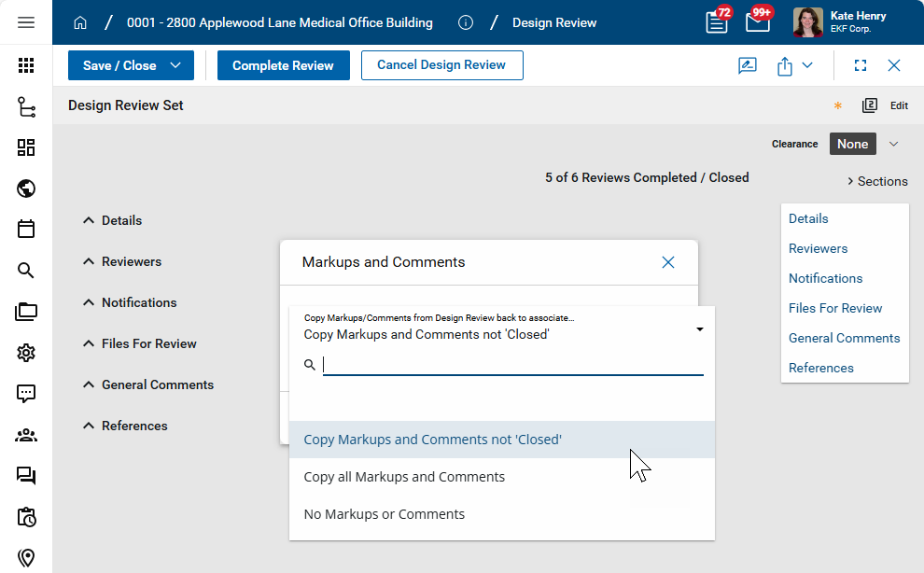Select 'Copy all Markups and Comments' option
924x573 pixels.
404,477
